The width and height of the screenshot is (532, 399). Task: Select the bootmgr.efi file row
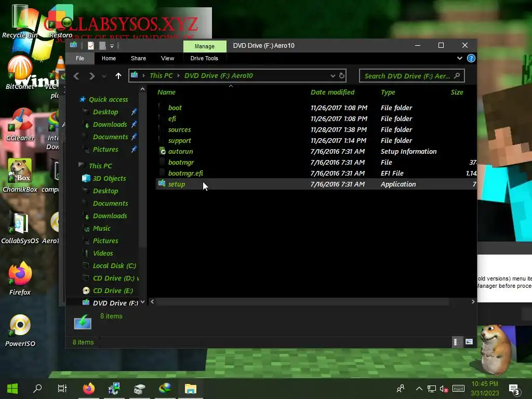[x=316, y=174]
